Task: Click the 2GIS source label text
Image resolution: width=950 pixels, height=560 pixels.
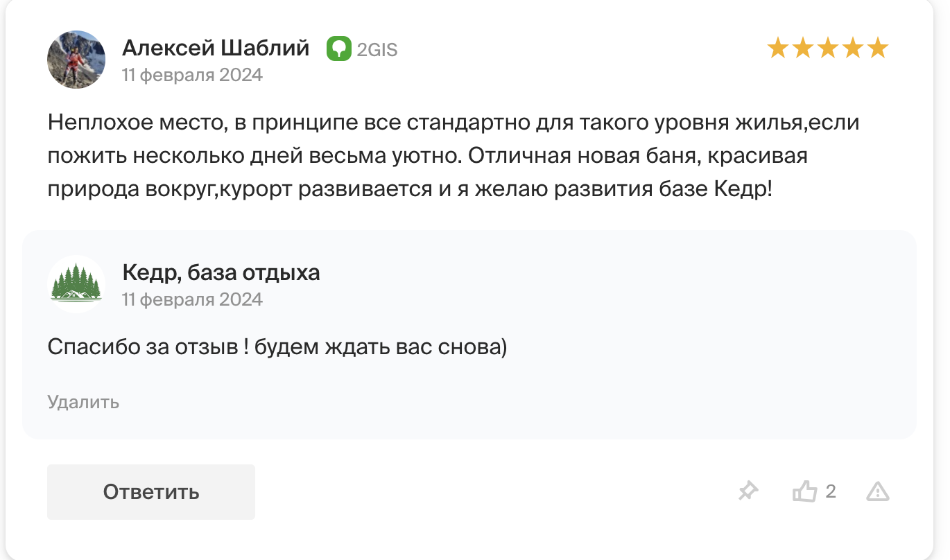Action: pyautogui.click(x=377, y=50)
